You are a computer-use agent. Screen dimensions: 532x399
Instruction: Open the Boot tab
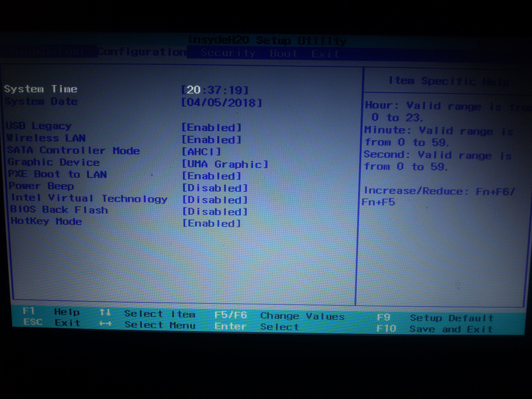coord(284,53)
